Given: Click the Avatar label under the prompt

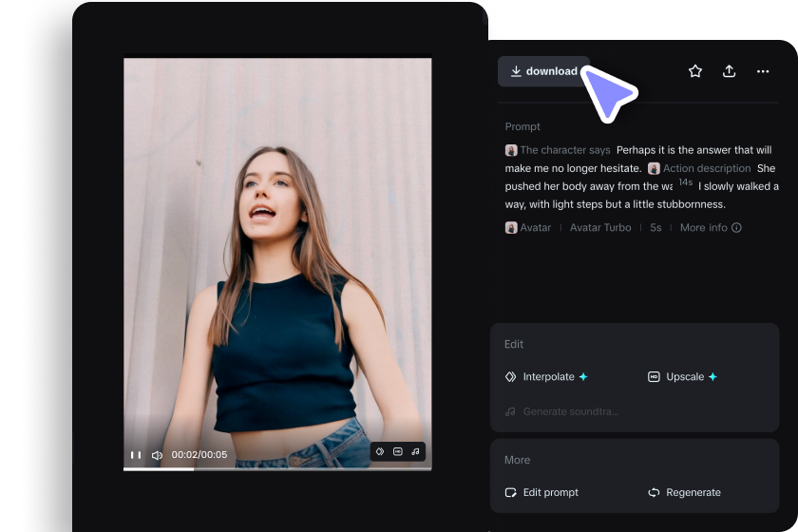Looking at the screenshot, I should point(536,228).
